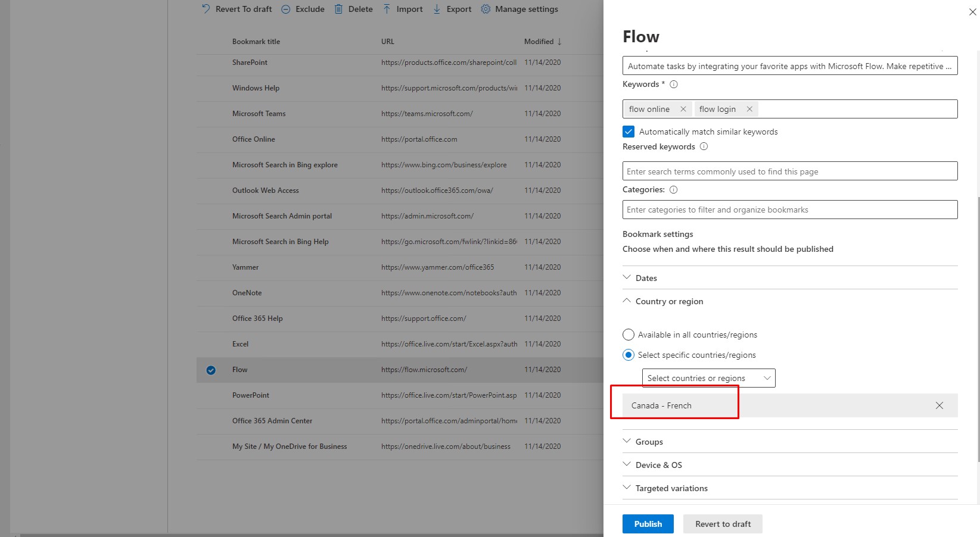980x537 pixels.
Task: Click the Categories info icon
Action: [x=674, y=190]
